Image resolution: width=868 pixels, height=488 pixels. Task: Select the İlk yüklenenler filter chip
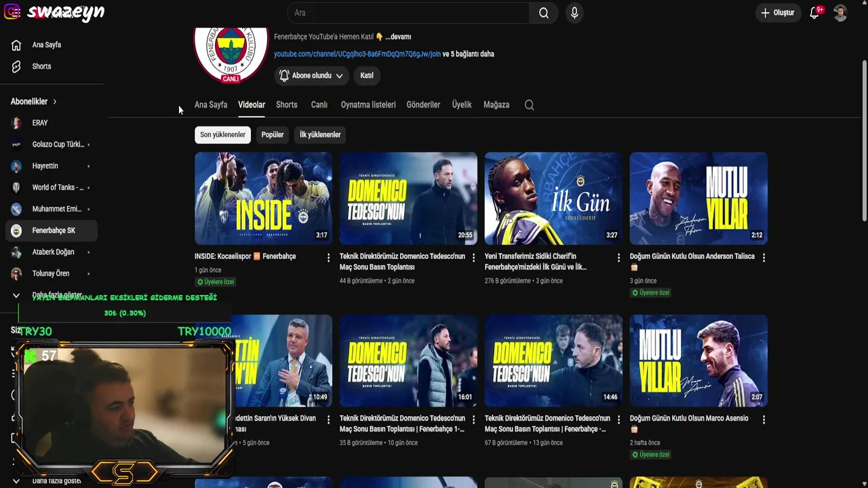click(320, 135)
